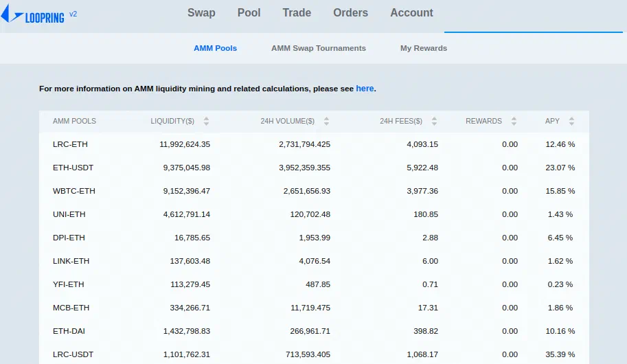
Task: Click liquidity value 16,785.65
Action: tap(192, 238)
